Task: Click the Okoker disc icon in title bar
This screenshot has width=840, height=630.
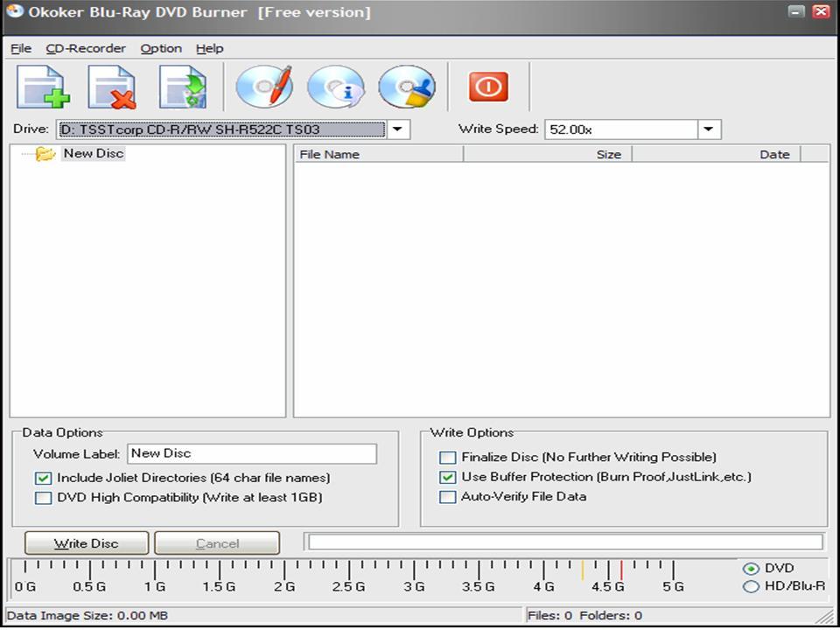Action: click(15, 11)
